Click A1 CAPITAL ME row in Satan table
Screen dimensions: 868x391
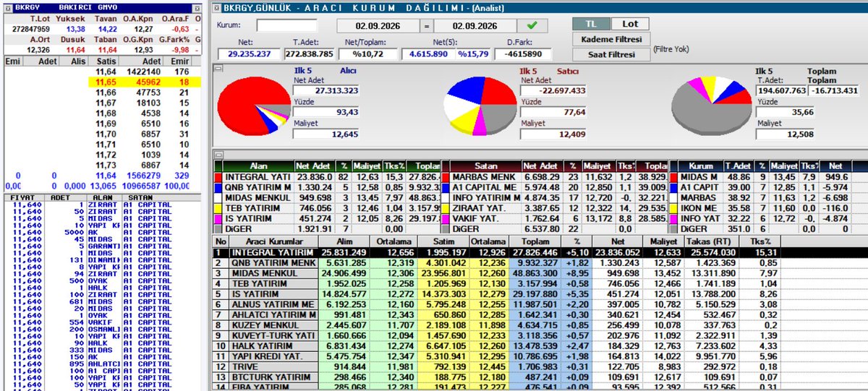point(554,187)
